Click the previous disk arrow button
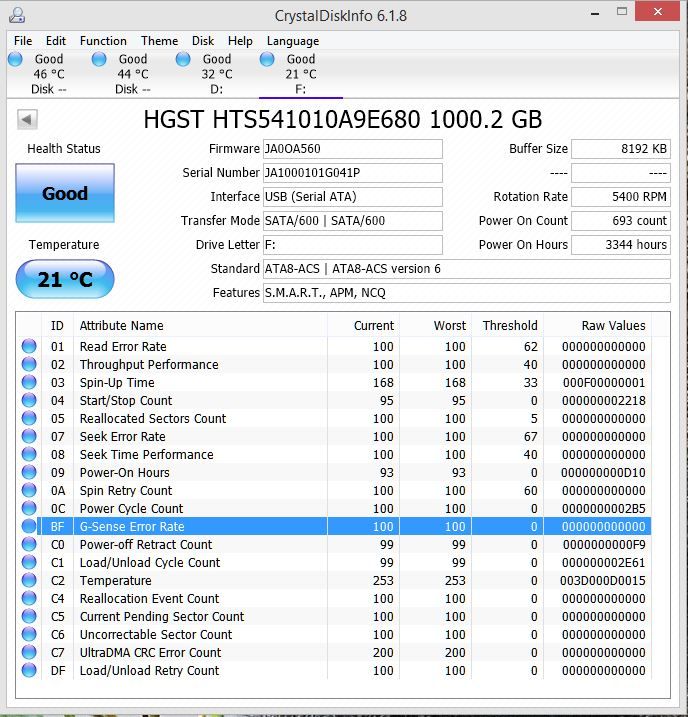This screenshot has width=688, height=717. point(27,120)
